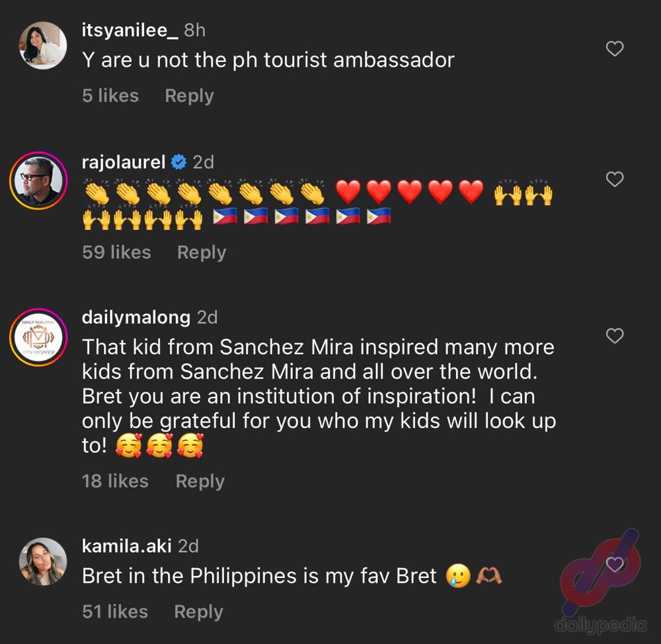Tap the heart on rajolaurel's emoji comment
The width and height of the screenshot is (661, 644).
pyautogui.click(x=615, y=179)
